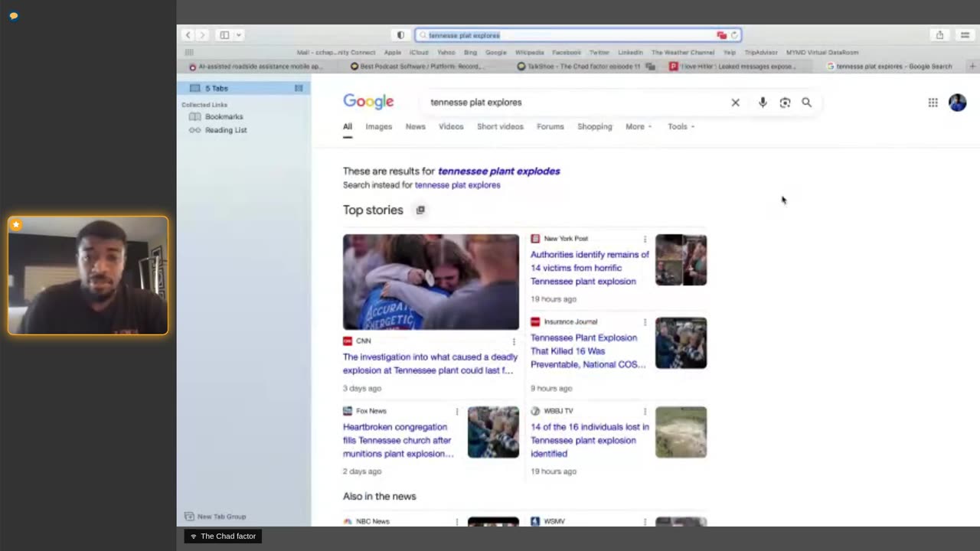Add a new tab with plus button
This screenshot has height=551, width=980.
coord(972,67)
